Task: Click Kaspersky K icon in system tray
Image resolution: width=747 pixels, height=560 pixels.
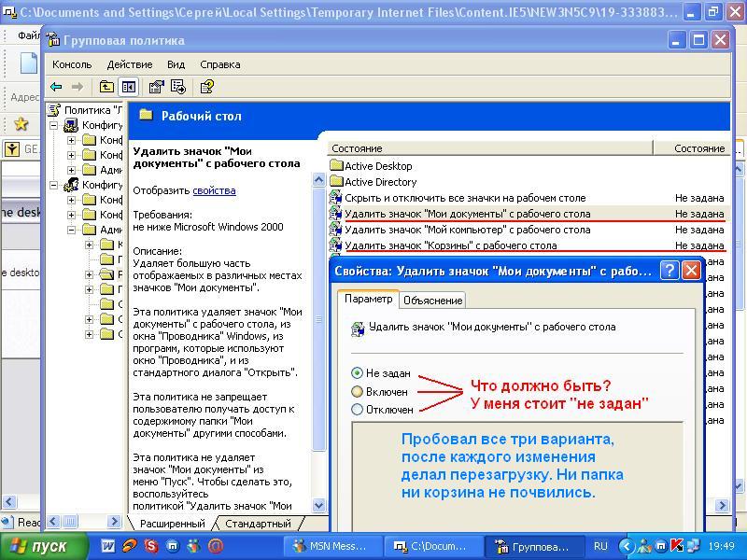Action: 677,546
